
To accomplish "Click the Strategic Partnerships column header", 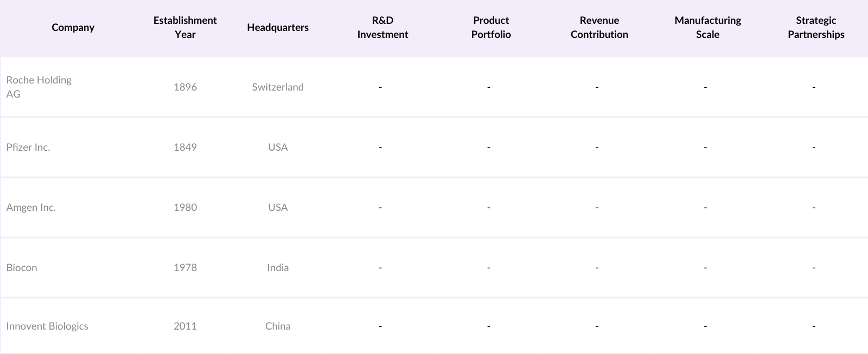I will click(x=816, y=28).
